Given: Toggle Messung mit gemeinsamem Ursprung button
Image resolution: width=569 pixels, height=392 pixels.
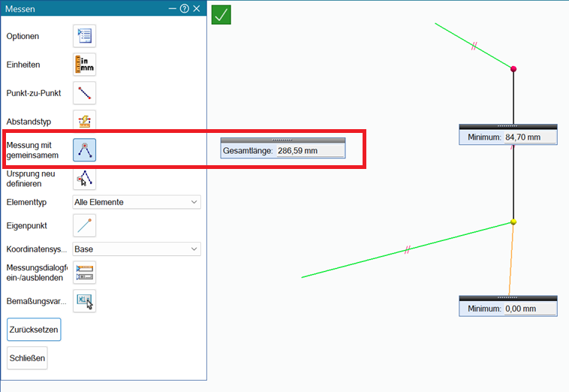Looking at the screenshot, I should pyautogui.click(x=84, y=150).
